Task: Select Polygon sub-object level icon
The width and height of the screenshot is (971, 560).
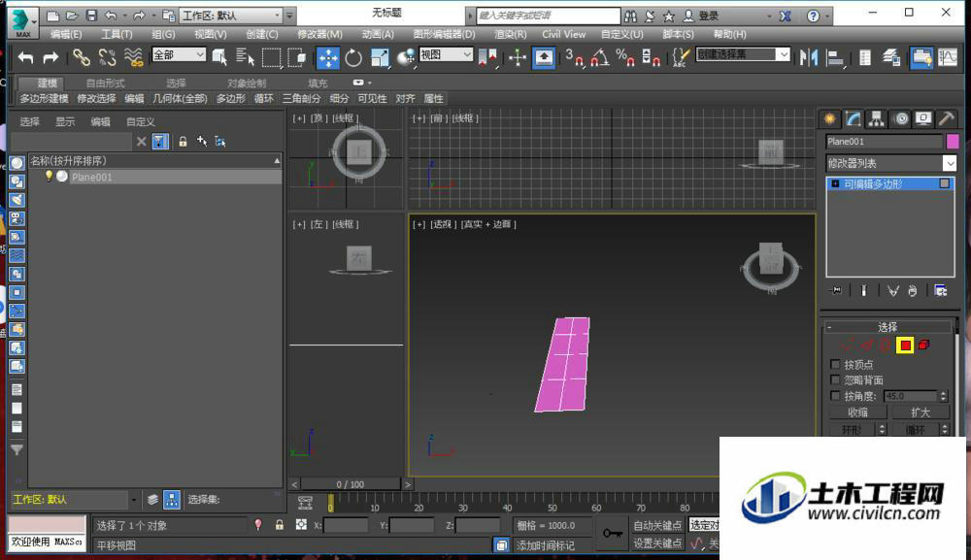Action: [x=905, y=346]
